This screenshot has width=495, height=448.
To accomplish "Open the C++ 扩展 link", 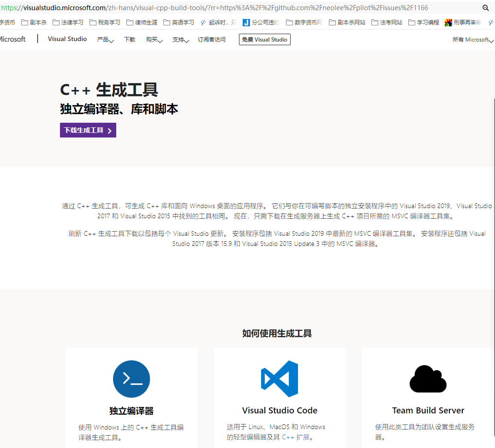I will click(x=296, y=437).
